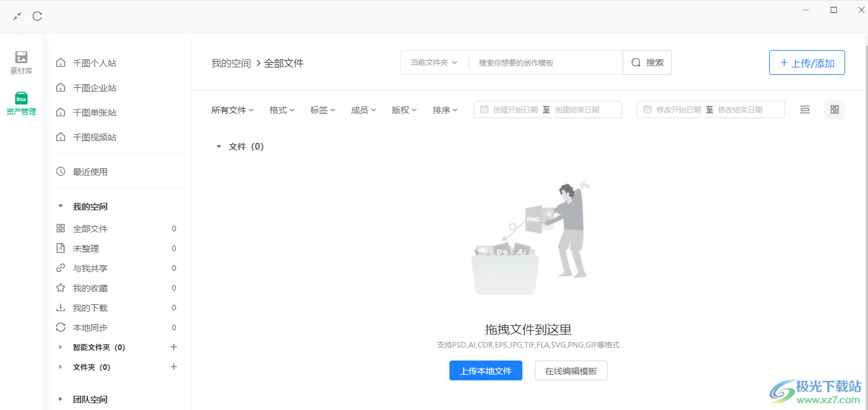Add a new 文件夹 with plus
Image resolution: width=868 pixels, height=410 pixels.
(174, 367)
